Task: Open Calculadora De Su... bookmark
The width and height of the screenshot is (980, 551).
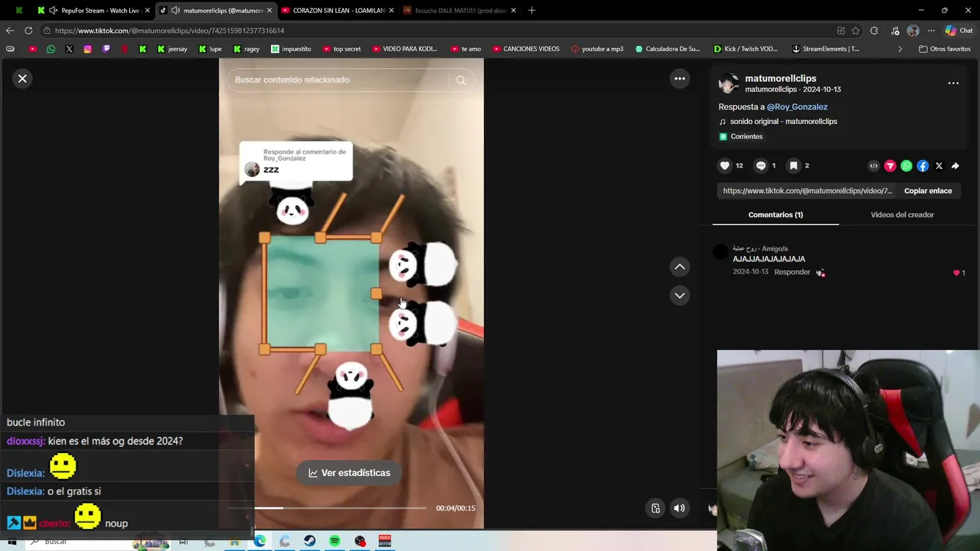Action: pos(667,49)
